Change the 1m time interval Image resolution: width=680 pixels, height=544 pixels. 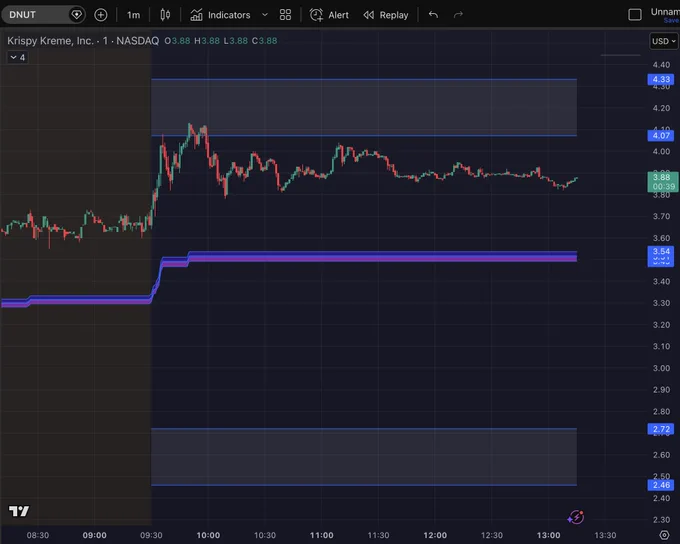tap(134, 15)
